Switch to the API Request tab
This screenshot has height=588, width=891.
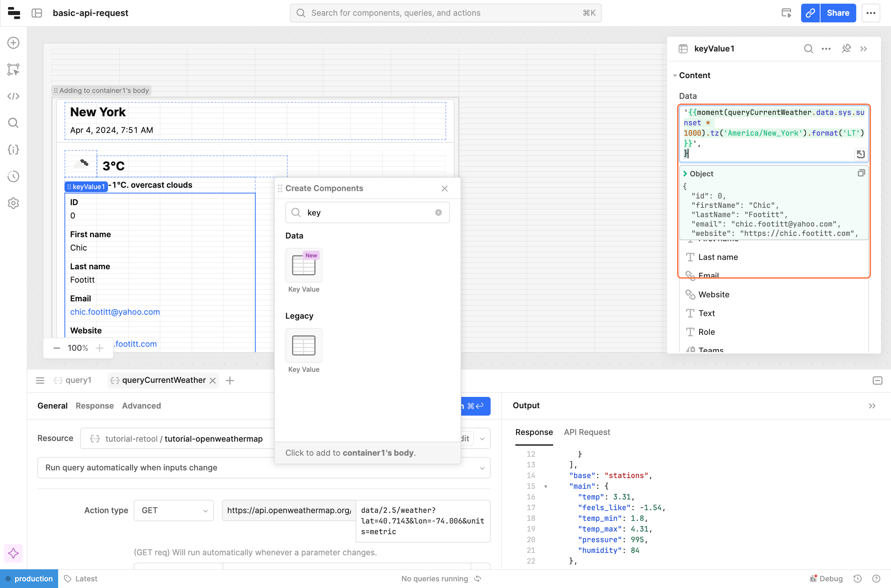[587, 432]
